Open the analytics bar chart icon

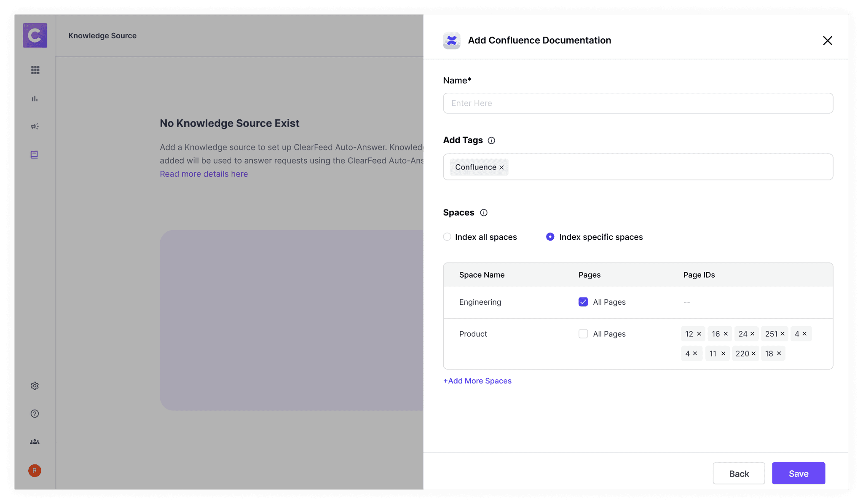click(35, 99)
